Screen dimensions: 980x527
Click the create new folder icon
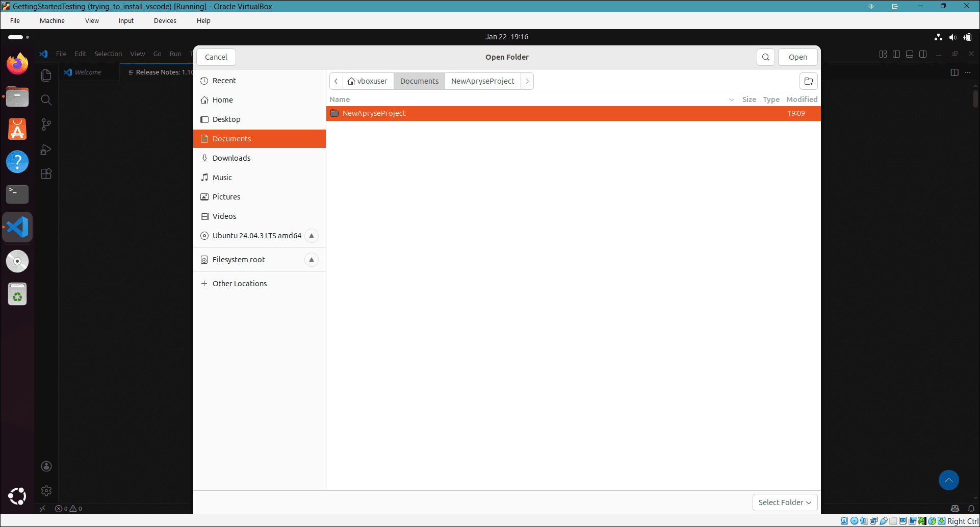coord(808,81)
